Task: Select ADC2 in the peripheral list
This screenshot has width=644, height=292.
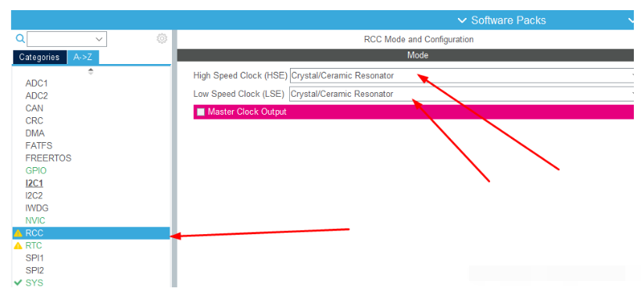Action: click(x=37, y=96)
